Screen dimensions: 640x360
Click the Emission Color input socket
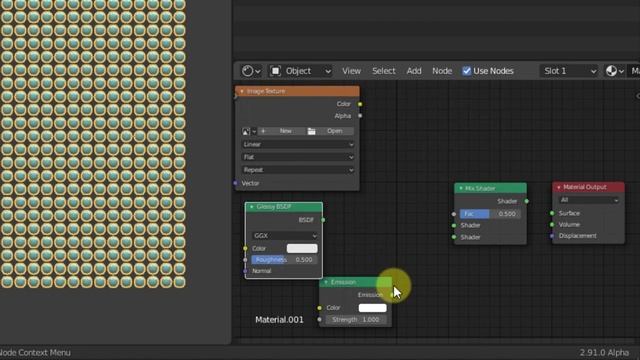pos(319,308)
